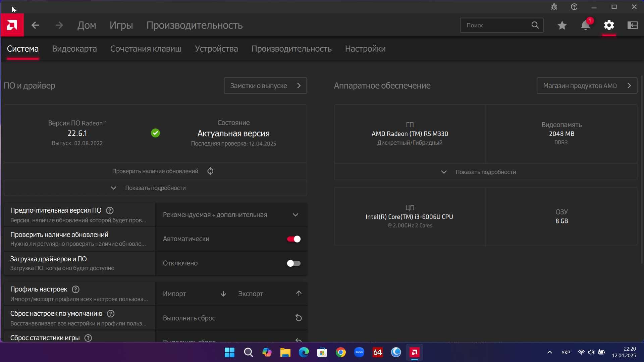Viewport: 644px width, 362px height.
Task: Open AIDA64 icon in taskbar
Action: pos(378,353)
